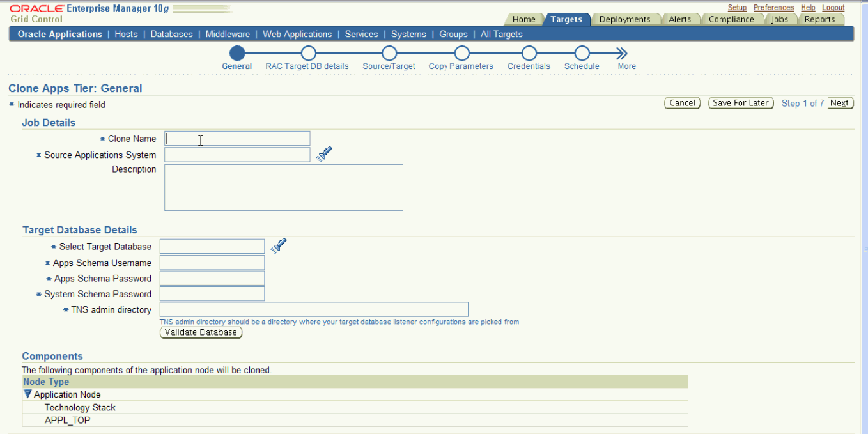Open the Compliance tab
Viewport: 868px width, 434px height.
[x=731, y=19]
